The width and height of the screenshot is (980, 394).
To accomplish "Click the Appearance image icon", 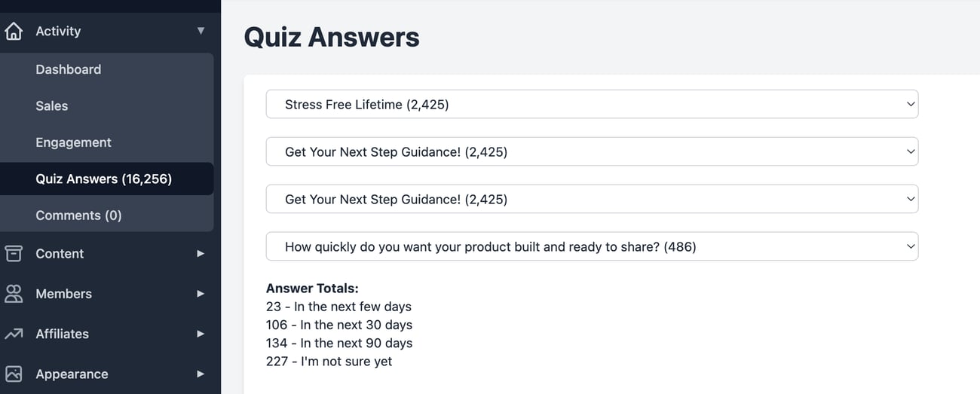I will coord(13,374).
